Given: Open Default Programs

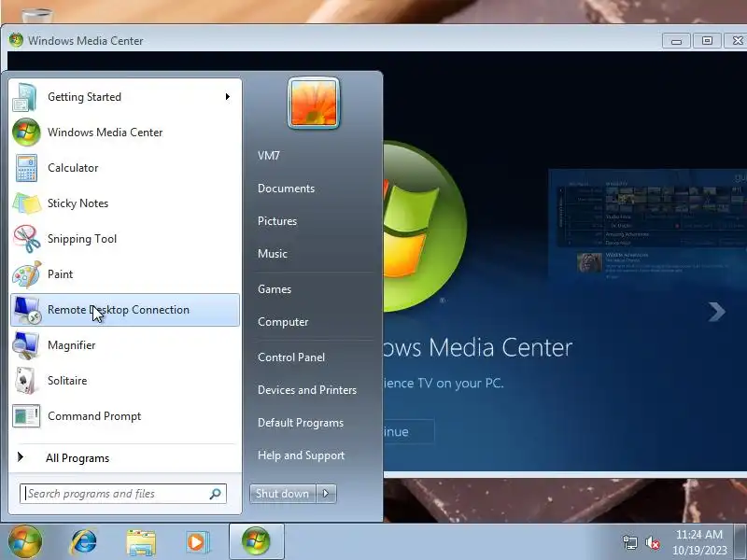Looking at the screenshot, I should tap(300, 423).
